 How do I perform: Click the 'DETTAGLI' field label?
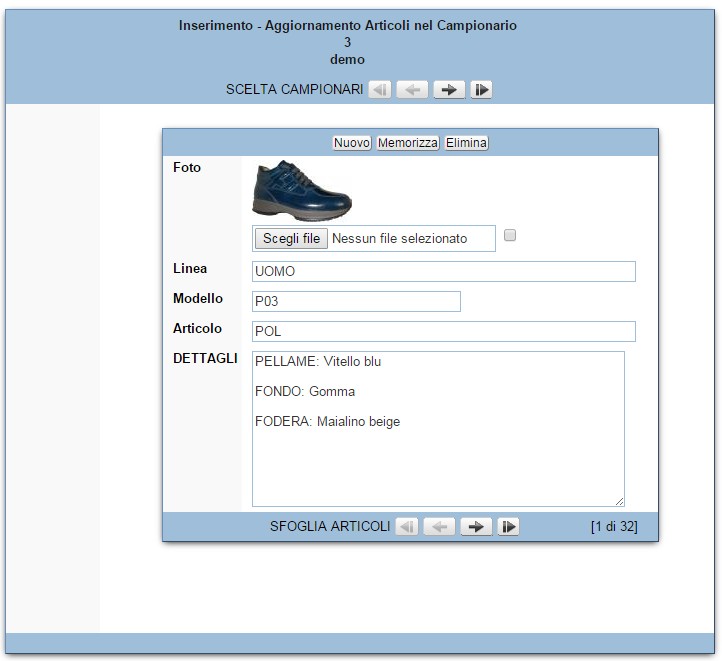click(x=205, y=358)
